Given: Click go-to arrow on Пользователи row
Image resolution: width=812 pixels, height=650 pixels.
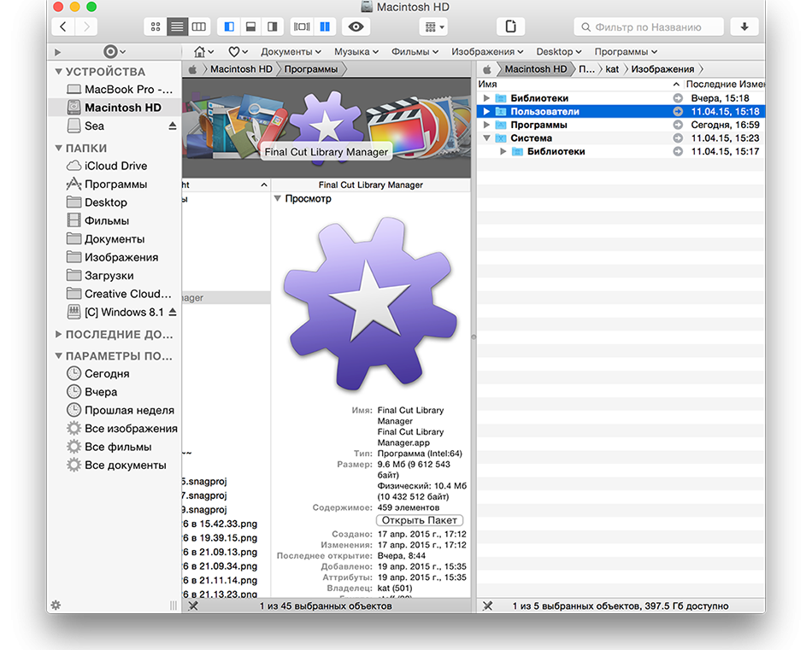Looking at the screenshot, I should [x=678, y=111].
